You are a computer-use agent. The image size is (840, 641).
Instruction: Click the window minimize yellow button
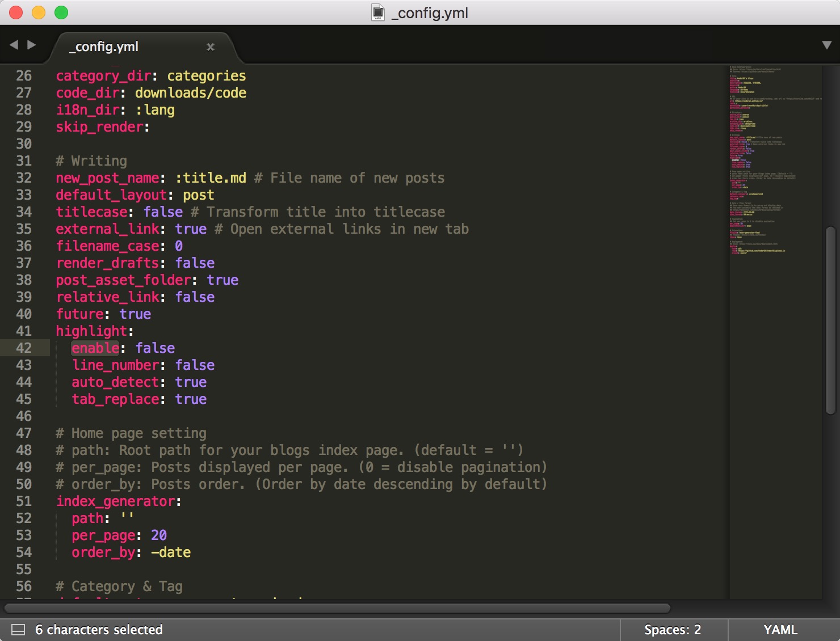tap(39, 12)
